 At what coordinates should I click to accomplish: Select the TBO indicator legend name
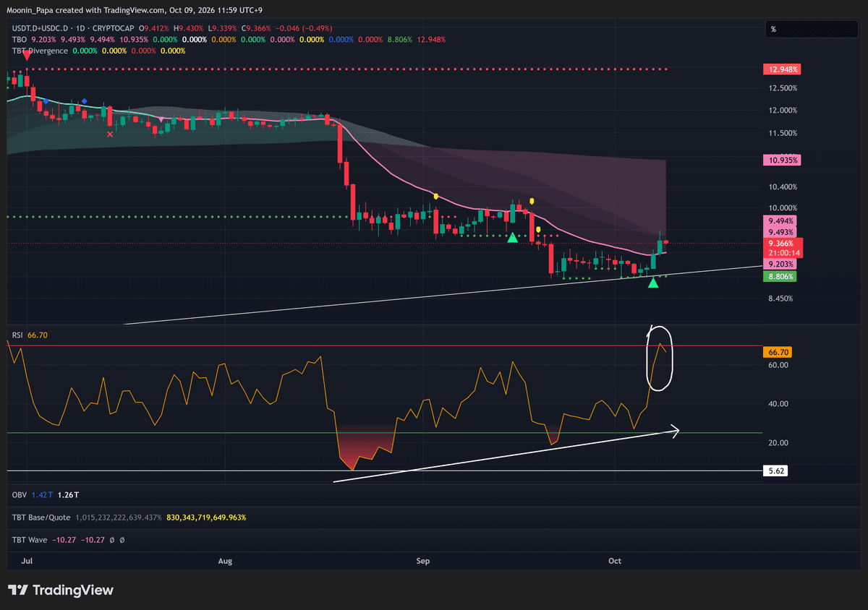[18, 40]
